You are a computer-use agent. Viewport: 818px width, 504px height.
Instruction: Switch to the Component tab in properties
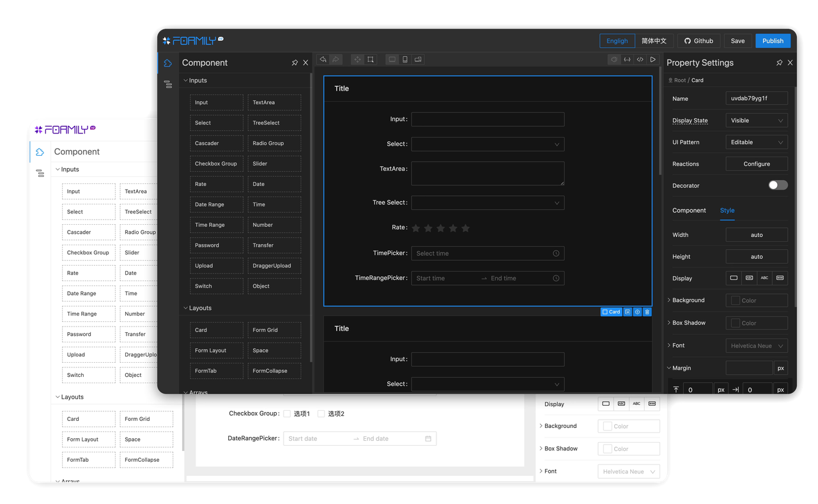[x=689, y=210]
